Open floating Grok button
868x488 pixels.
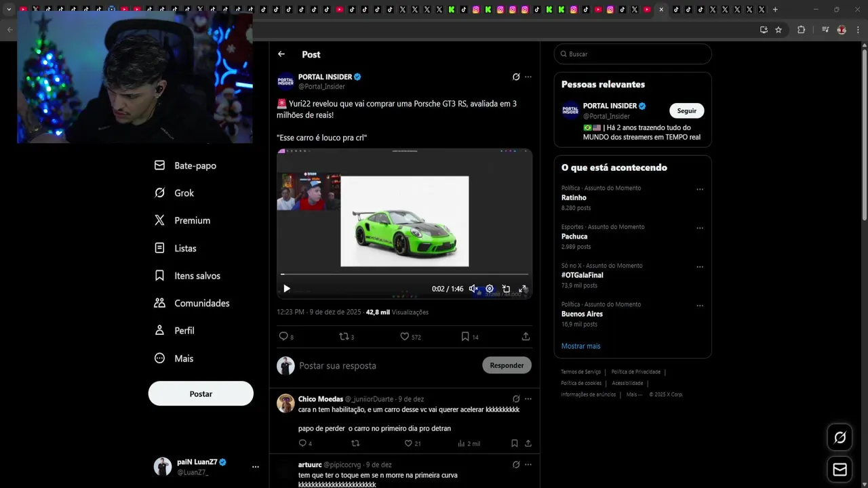point(840,438)
